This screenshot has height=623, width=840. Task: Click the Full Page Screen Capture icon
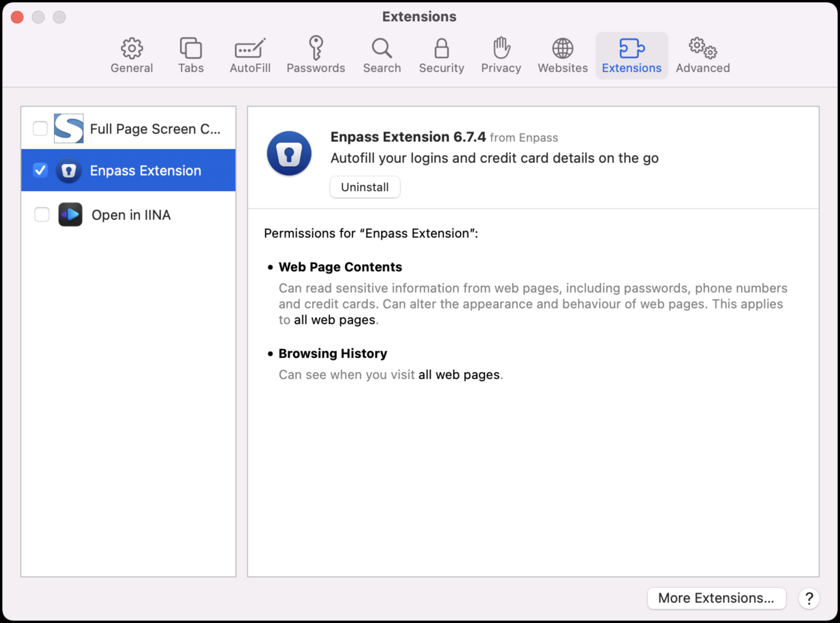pyautogui.click(x=69, y=128)
